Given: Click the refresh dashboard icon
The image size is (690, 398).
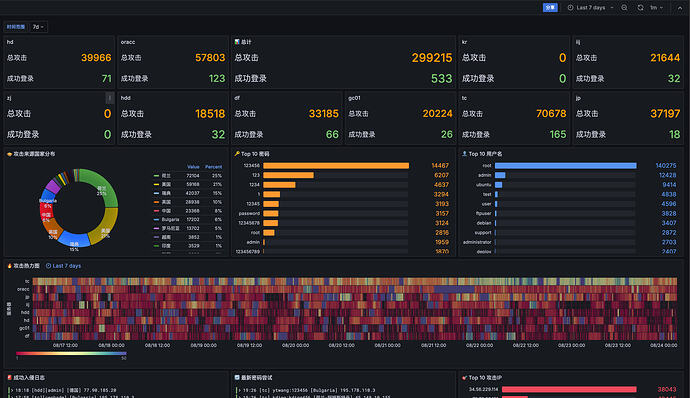Looking at the screenshot, I should (x=640, y=7).
